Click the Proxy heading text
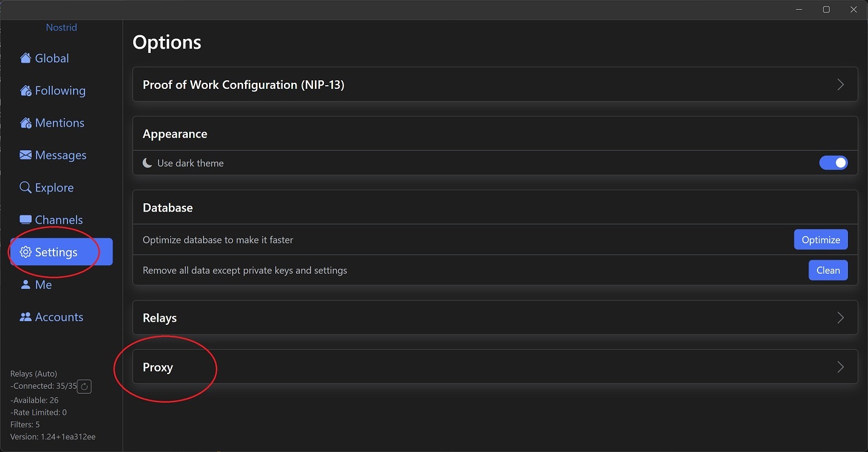This screenshot has height=452, width=868. pos(158,367)
